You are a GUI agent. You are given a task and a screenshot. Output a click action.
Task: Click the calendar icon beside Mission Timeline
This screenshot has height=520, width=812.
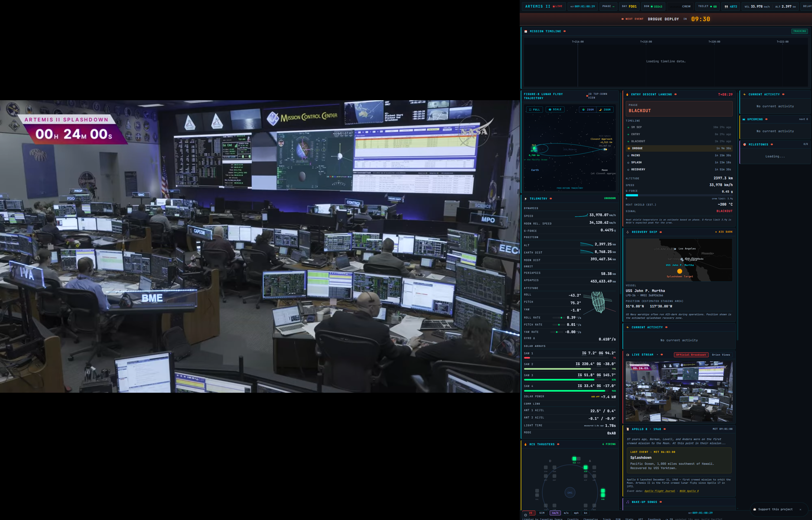(526, 31)
